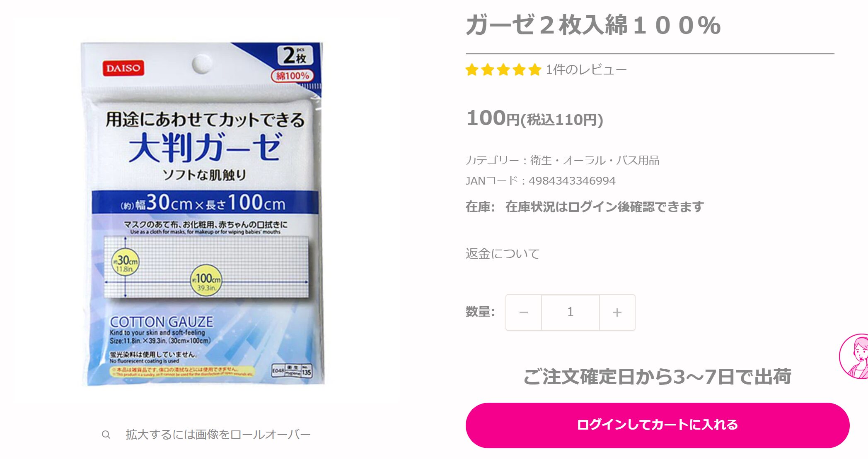Decrease quantity with the minus button

[524, 312]
